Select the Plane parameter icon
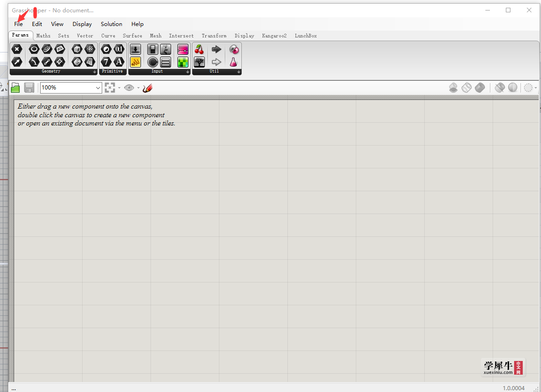The width and height of the screenshot is (541, 392). click(x=60, y=49)
